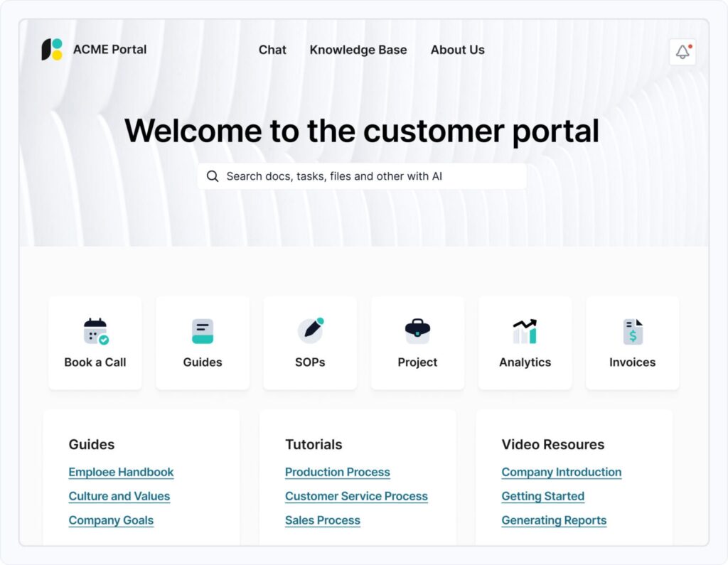Viewport: 728px width, 565px height.
Task: Click the search magnifier icon
Action: click(213, 176)
